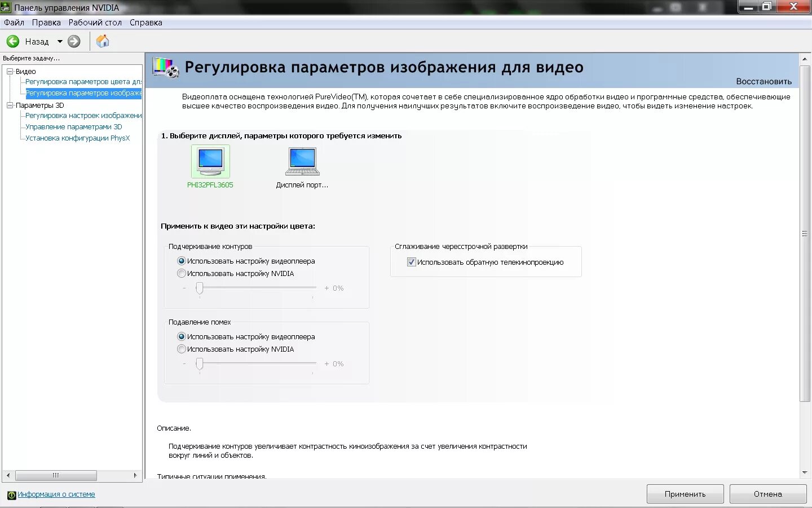Open Управление параметрами 3D
The image size is (812, 508).
(x=74, y=127)
